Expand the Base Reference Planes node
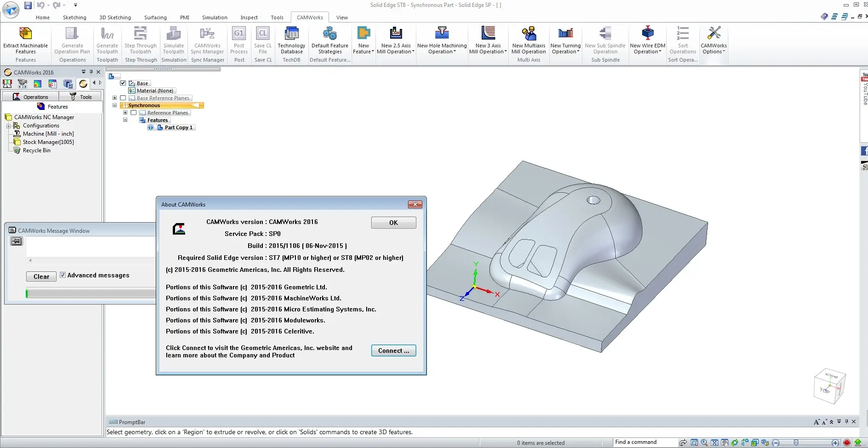Viewport: 868px width, 448px height. 115,98
